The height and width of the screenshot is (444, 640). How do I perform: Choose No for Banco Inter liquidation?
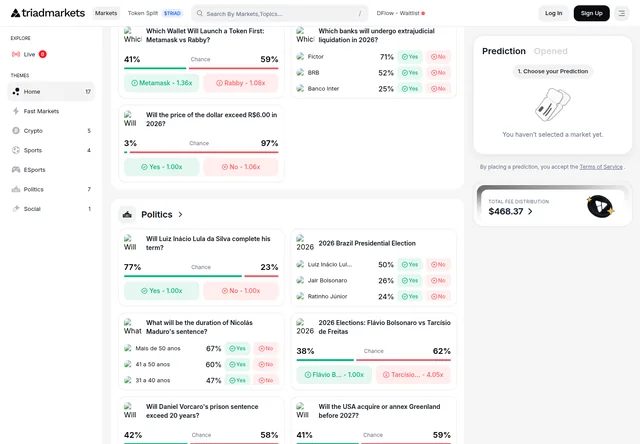coord(438,89)
